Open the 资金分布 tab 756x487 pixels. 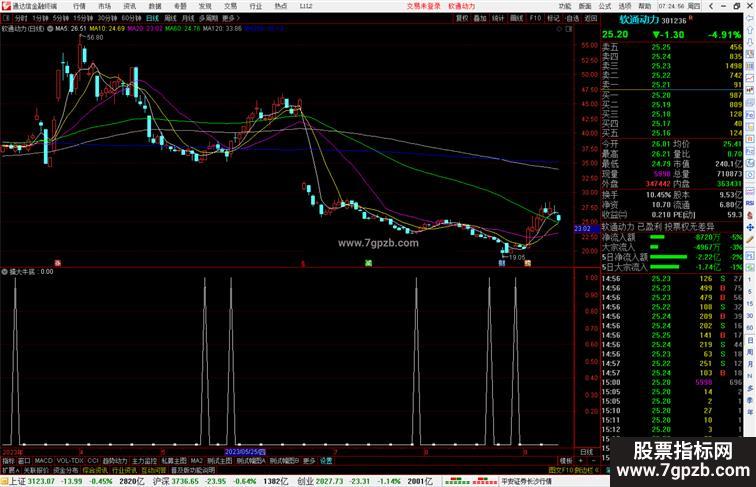[x=66, y=470]
